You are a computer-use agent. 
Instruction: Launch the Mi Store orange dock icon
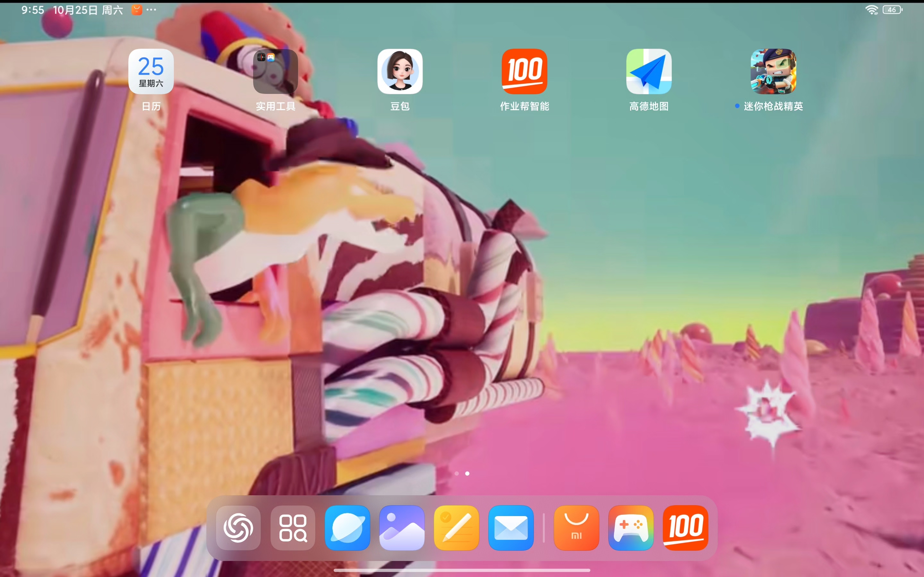[x=576, y=528]
